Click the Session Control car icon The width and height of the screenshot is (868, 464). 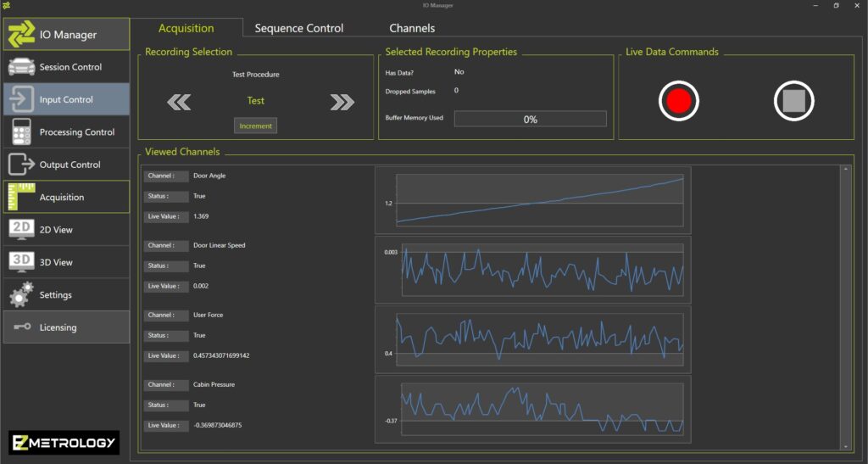[x=21, y=67]
